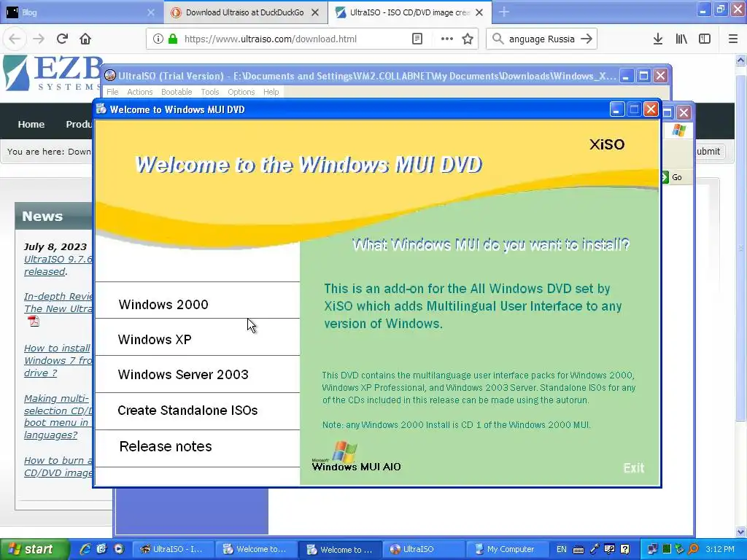This screenshot has height=560, width=747.
Task: Click the XiSO logo text
Action: point(606,144)
